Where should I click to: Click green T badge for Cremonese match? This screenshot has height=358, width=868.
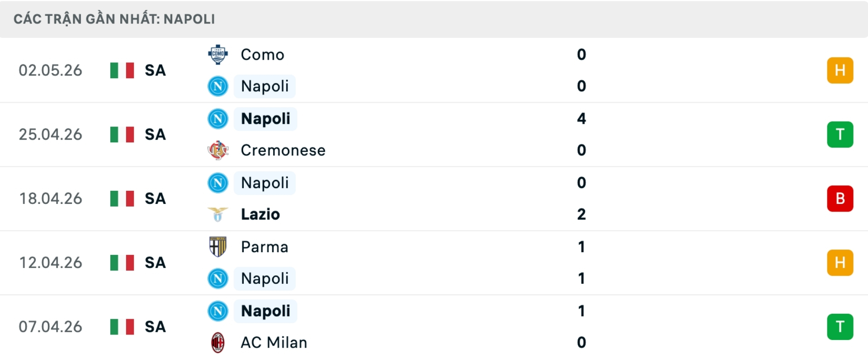pos(840,135)
